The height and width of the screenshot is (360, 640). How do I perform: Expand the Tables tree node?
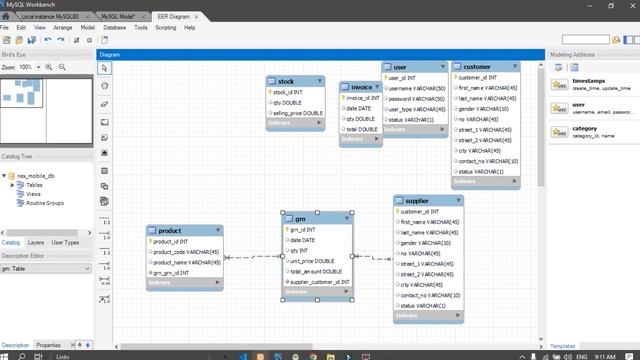coord(12,185)
